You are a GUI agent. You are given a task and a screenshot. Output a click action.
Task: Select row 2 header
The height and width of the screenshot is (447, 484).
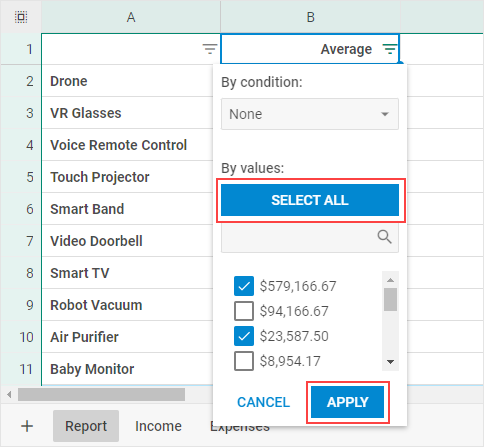click(x=21, y=81)
